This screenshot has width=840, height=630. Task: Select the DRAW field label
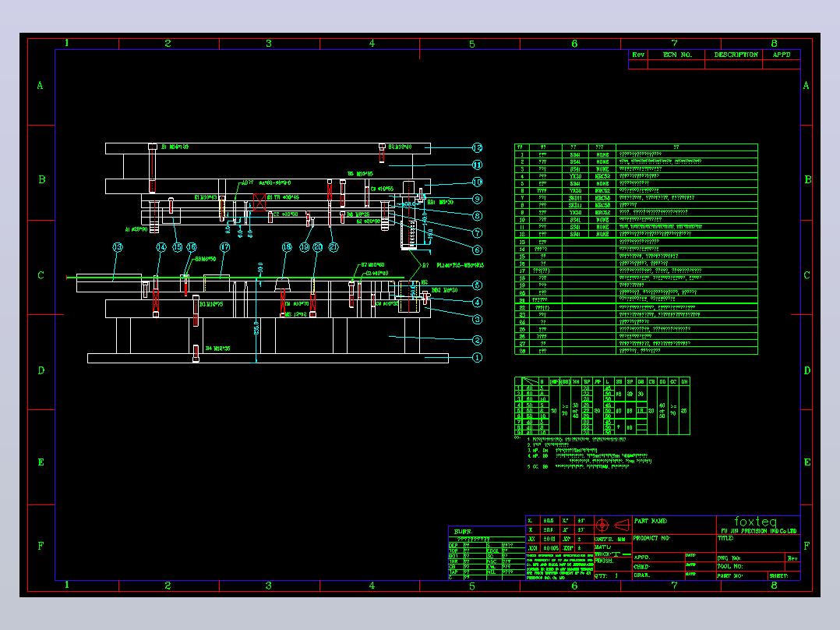(x=642, y=575)
